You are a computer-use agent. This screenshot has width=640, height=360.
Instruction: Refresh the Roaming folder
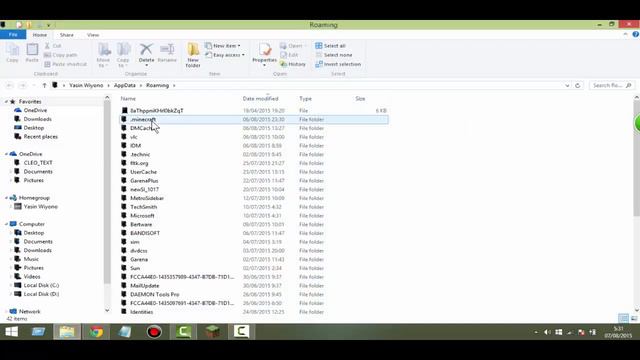point(578,85)
